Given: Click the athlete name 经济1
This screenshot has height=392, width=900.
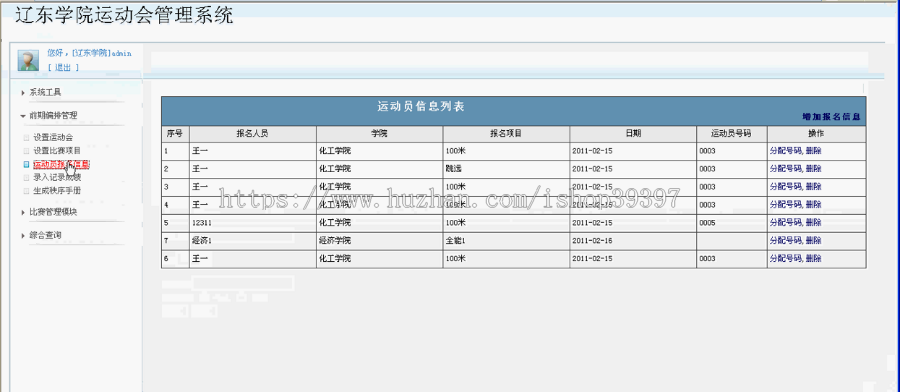Looking at the screenshot, I should tap(202, 240).
